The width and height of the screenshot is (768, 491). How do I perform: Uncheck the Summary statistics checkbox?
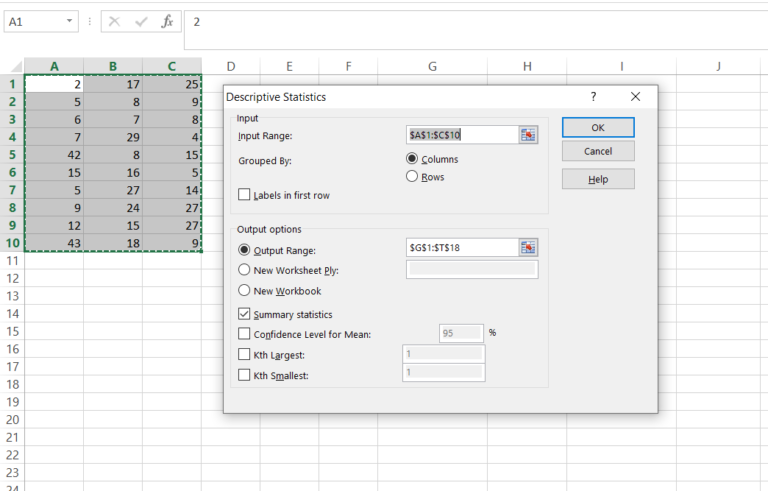coord(245,314)
